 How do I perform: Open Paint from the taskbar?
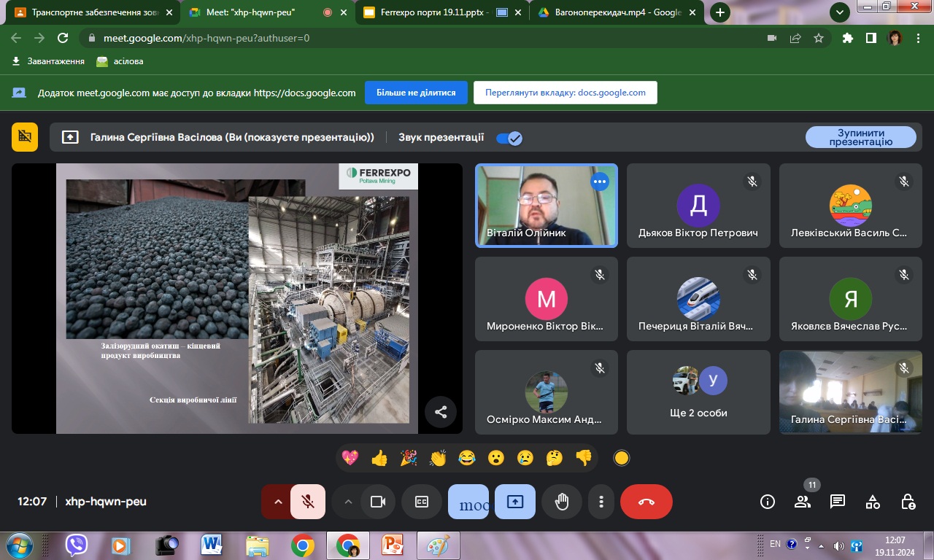point(439,545)
